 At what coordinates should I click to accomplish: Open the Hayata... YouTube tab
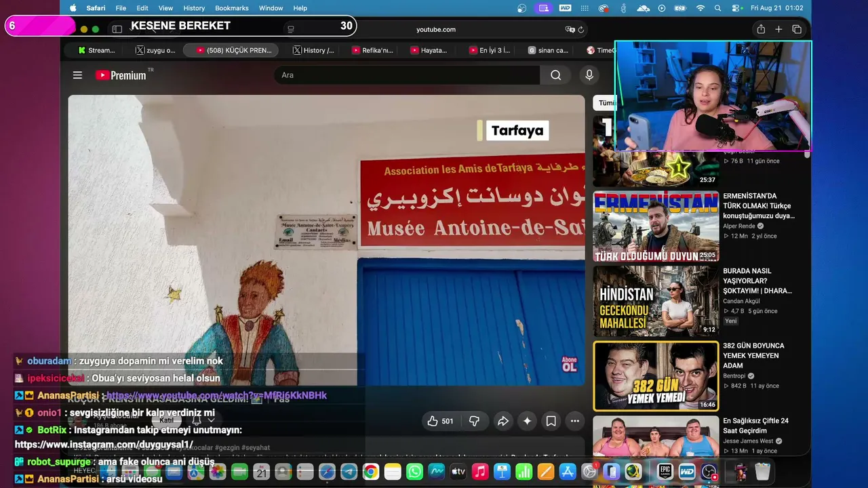click(429, 50)
